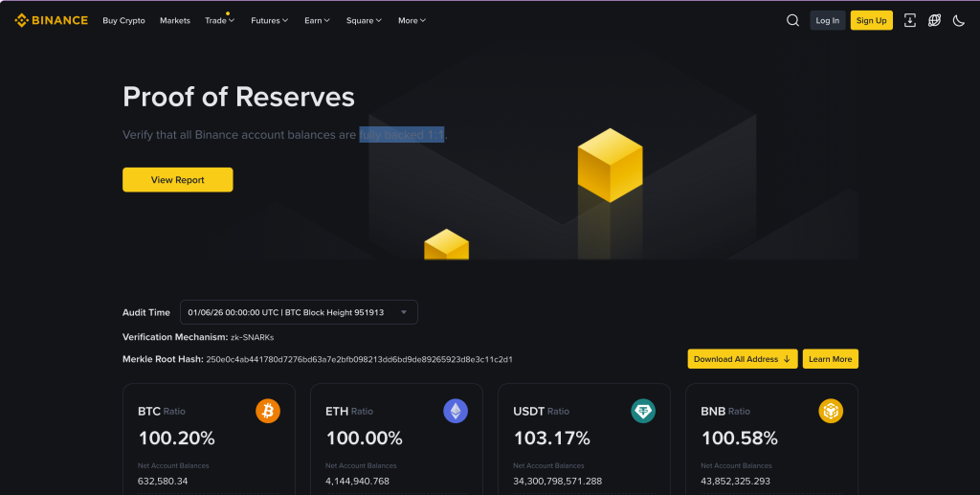Image resolution: width=980 pixels, height=495 pixels.
Task: Click the Proof of Reserves heading
Action: [x=238, y=97]
